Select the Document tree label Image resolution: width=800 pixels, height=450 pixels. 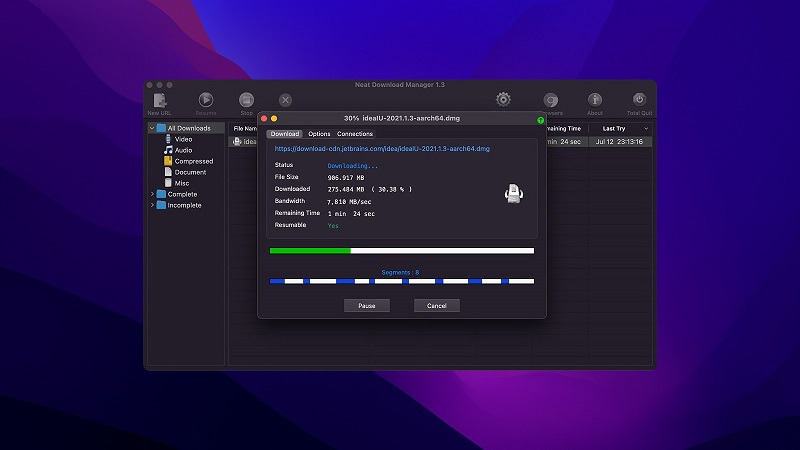tap(190, 172)
